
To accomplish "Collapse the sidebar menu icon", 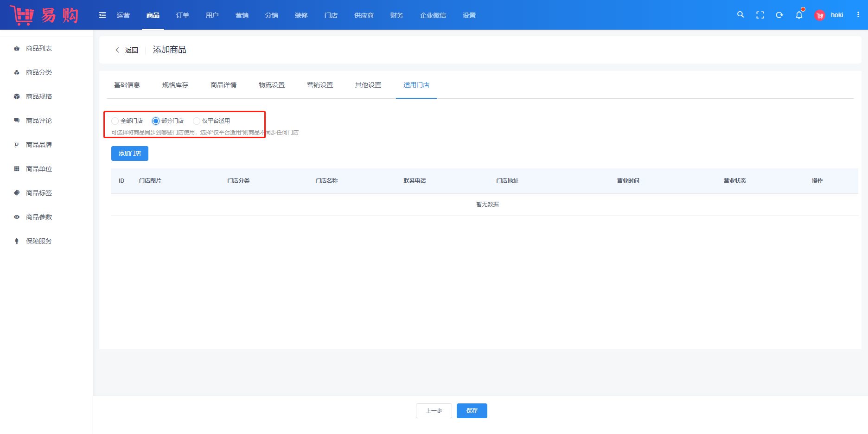I will tap(102, 15).
